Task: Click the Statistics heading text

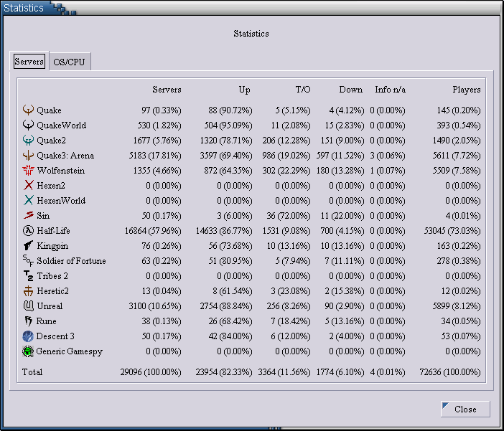Action: pyautogui.click(x=251, y=34)
